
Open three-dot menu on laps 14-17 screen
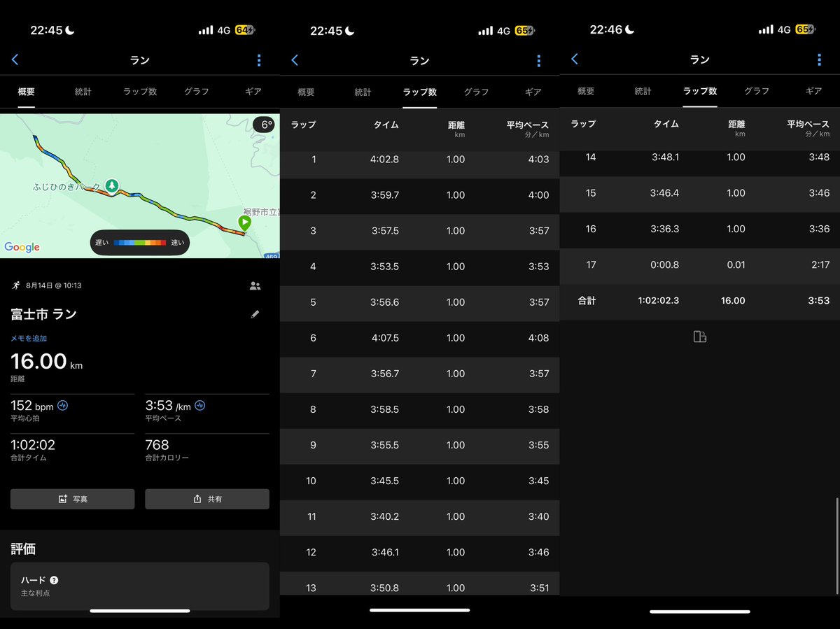click(819, 59)
